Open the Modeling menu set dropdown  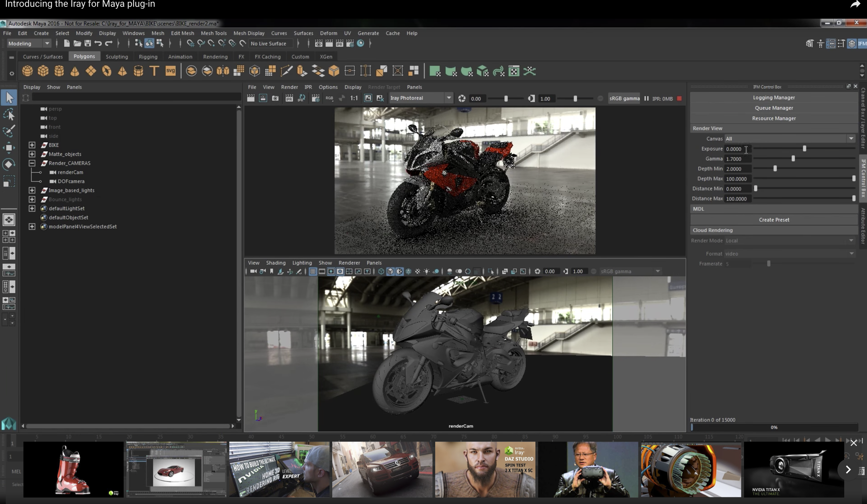pyautogui.click(x=29, y=43)
